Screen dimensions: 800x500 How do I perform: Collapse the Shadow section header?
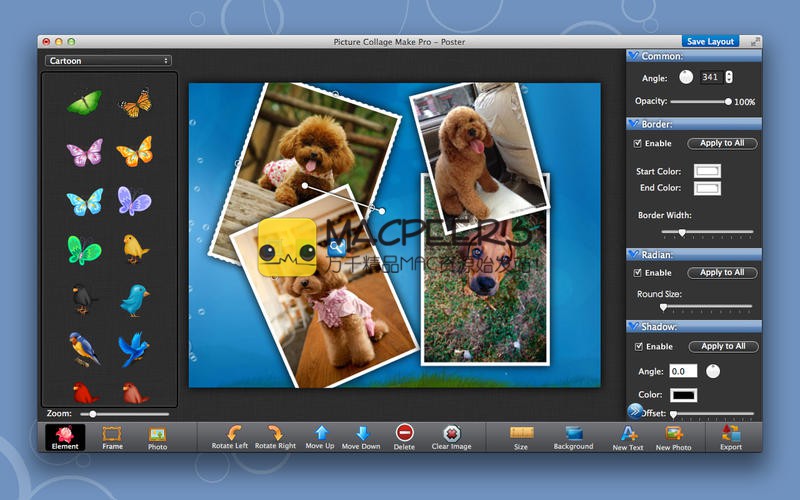pyautogui.click(x=634, y=327)
